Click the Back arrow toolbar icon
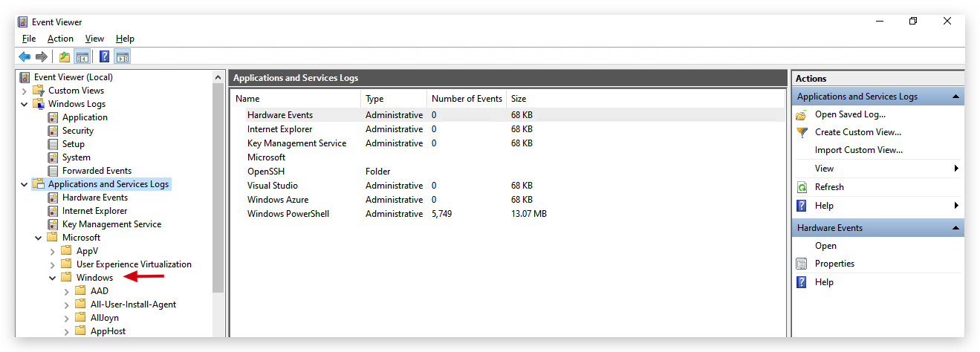This screenshot has width=980, height=352. 25,57
